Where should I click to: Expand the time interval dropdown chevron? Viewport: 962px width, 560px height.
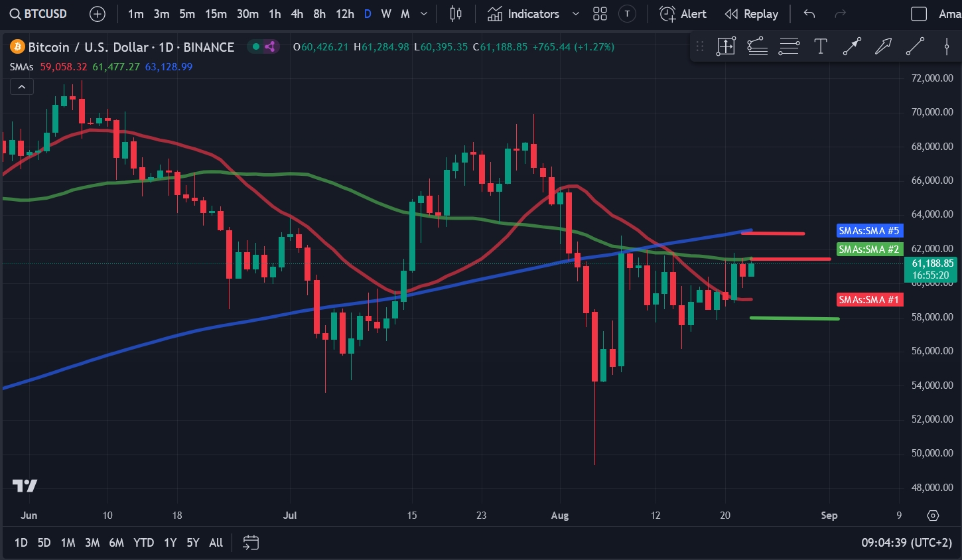coord(424,14)
